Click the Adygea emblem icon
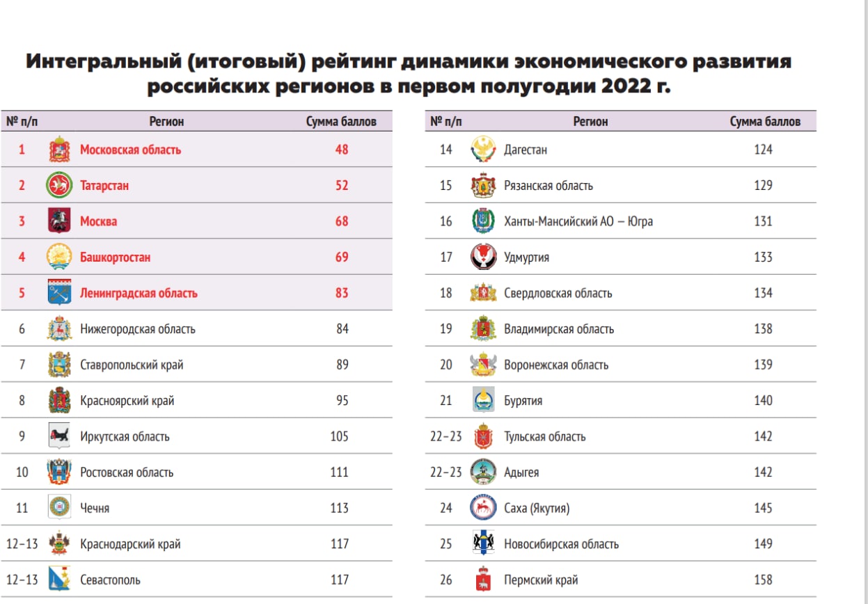This screenshot has width=868, height=604. point(483,472)
